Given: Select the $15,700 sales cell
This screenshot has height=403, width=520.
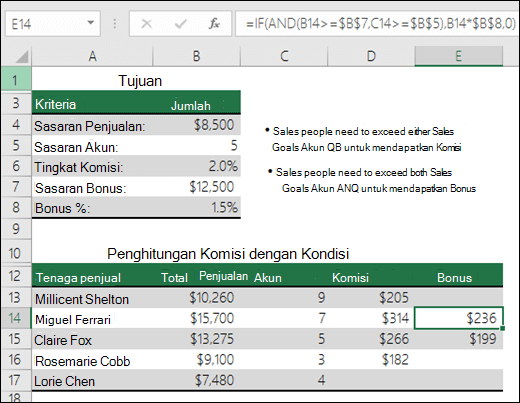Looking at the screenshot, I should pyautogui.click(x=197, y=319).
